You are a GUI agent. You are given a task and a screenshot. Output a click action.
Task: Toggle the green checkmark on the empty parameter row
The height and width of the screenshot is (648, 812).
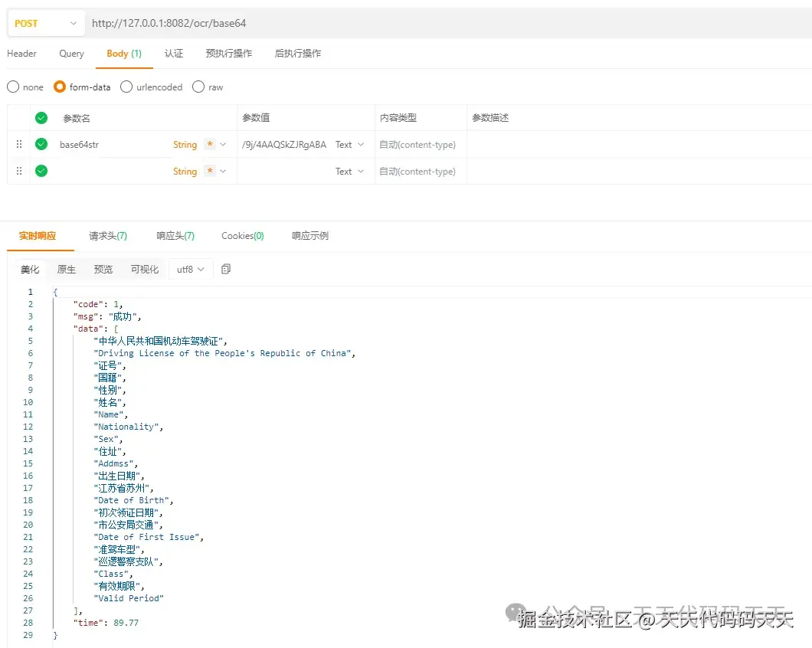click(x=41, y=171)
